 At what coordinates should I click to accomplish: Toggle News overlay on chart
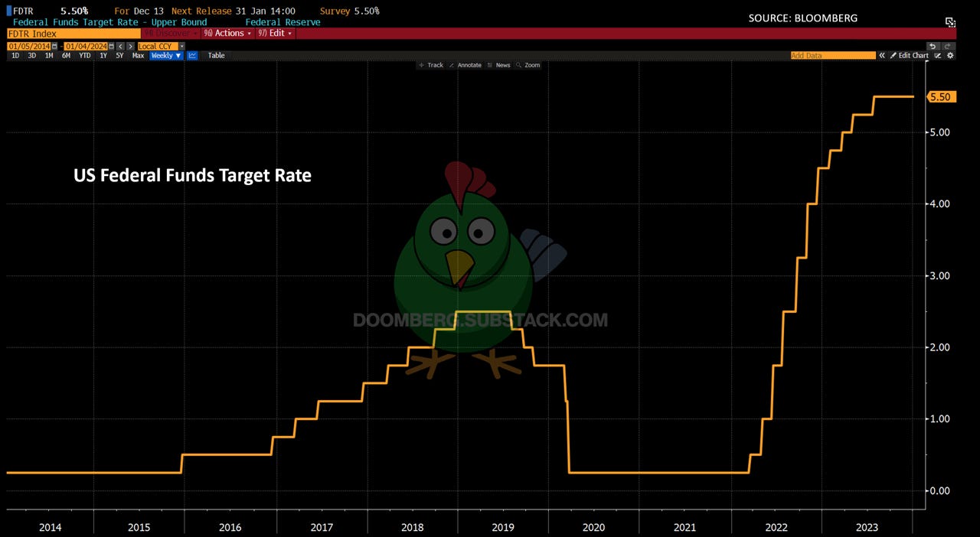[x=498, y=66]
